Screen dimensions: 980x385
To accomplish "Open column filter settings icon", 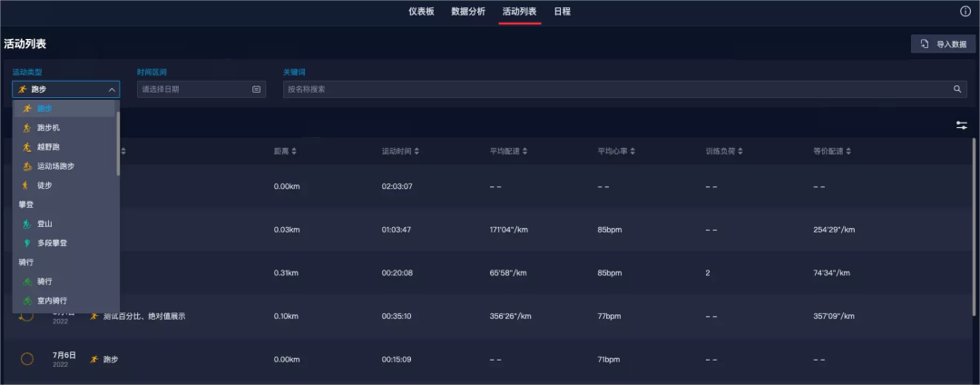I will pos(962,125).
